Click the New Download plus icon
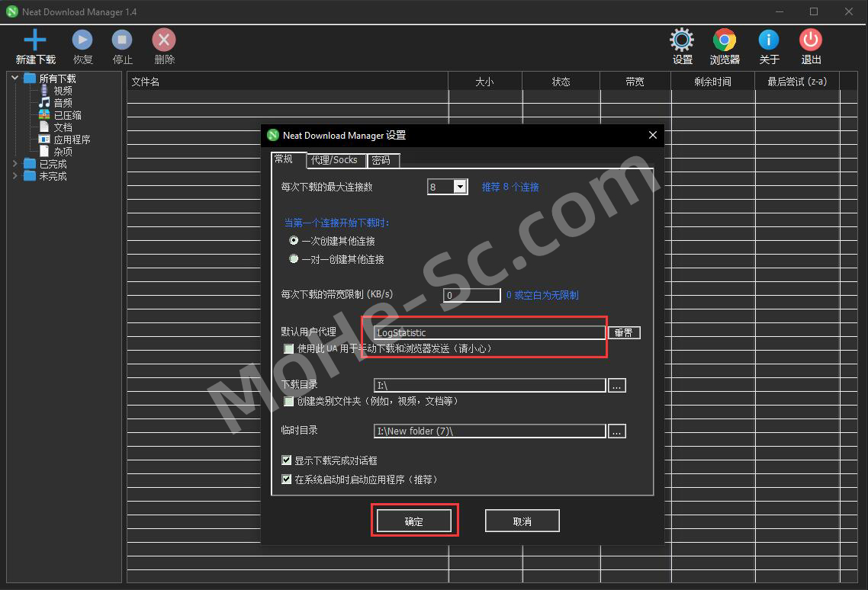This screenshot has height=590, width=868. (35, 40)
